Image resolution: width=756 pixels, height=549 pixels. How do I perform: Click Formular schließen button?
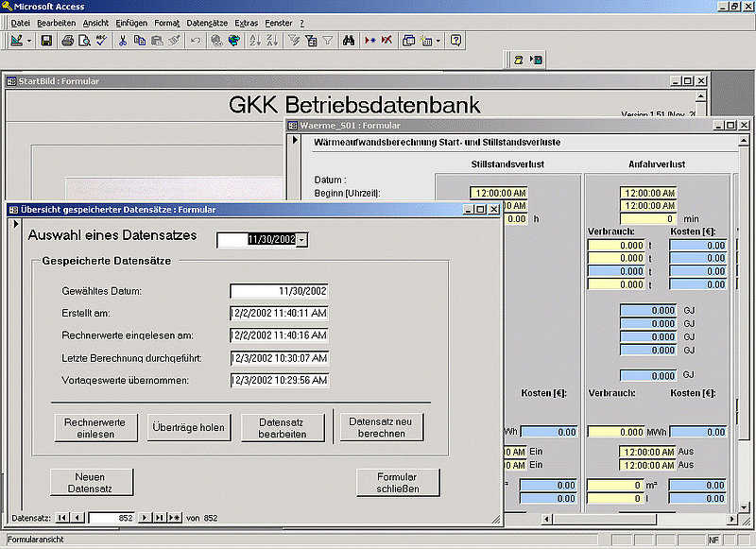pos(398,483)
